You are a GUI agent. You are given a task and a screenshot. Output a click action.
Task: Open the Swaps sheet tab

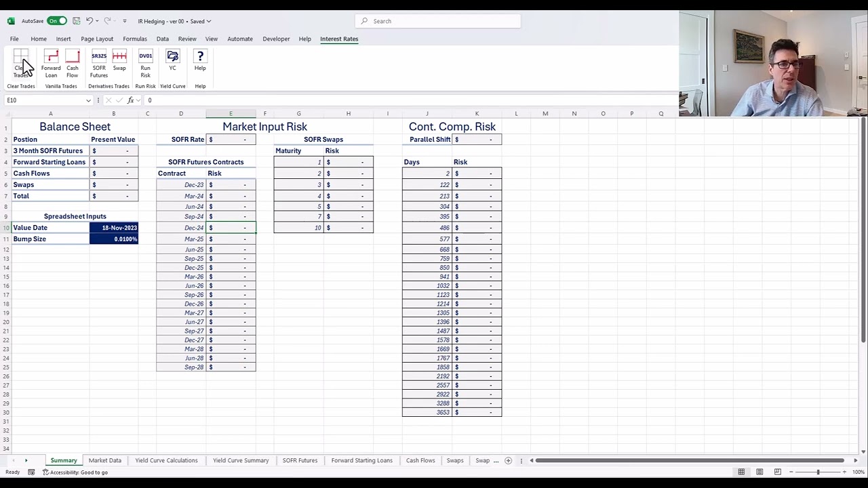455,461
